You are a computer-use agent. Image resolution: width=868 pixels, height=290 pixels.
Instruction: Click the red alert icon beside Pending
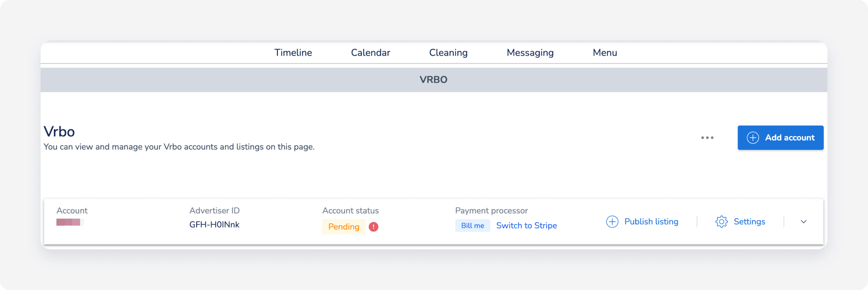373,227
